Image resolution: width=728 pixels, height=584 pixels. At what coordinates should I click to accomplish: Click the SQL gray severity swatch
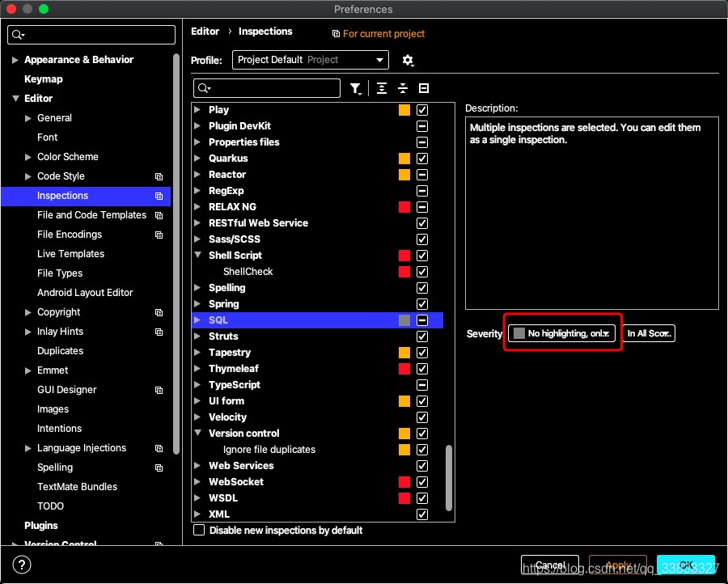pyautogui.click(x=404, y=320)
